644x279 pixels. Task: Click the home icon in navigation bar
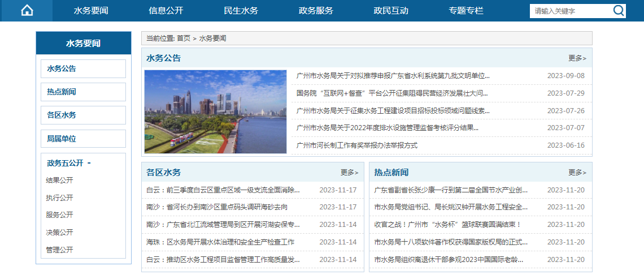click(x=27, y=11)
